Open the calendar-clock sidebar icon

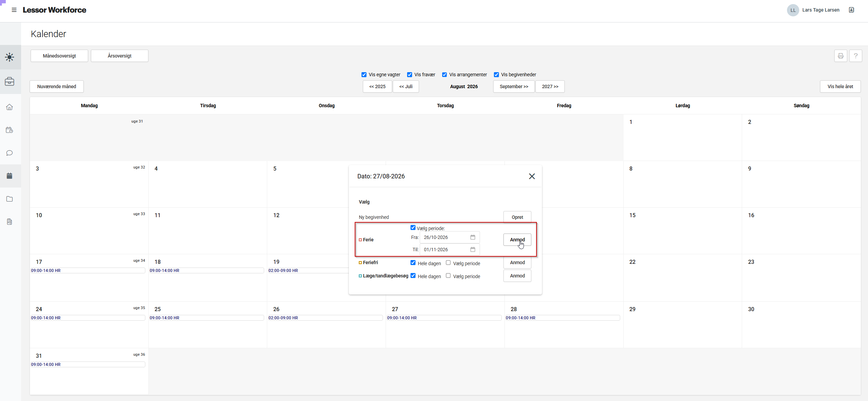(10, 130)
